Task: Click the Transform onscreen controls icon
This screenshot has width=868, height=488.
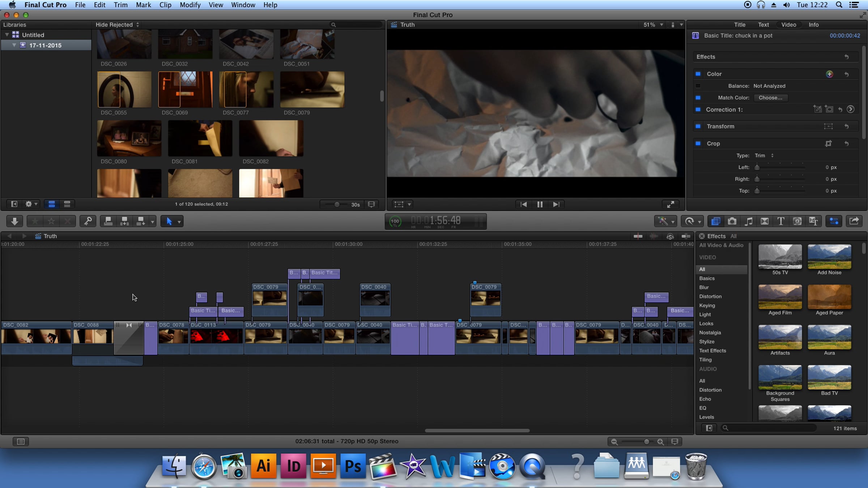Action: point(828,126)
